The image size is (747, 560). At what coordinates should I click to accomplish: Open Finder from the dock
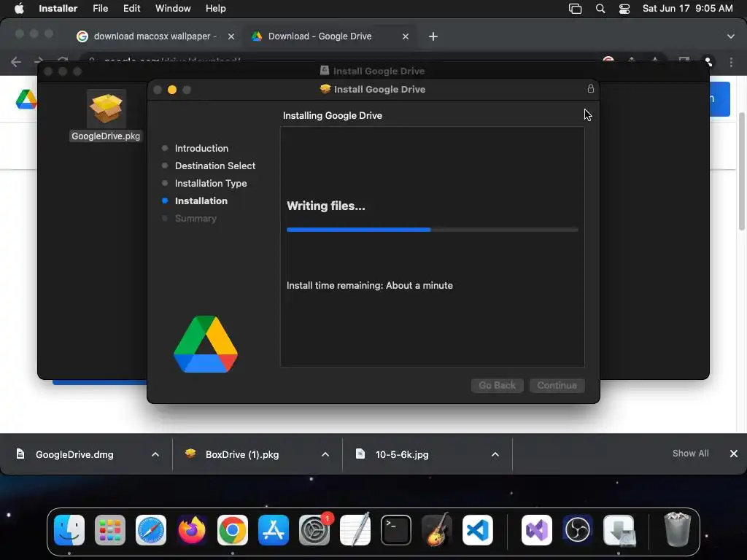69,530
